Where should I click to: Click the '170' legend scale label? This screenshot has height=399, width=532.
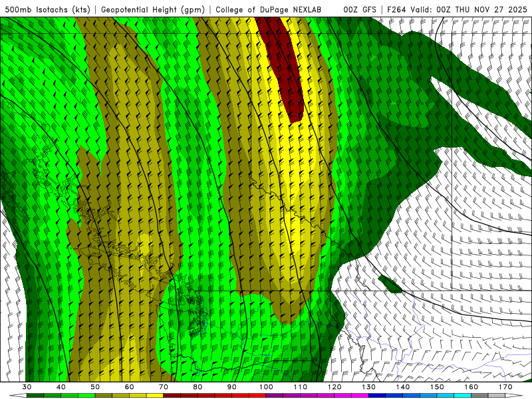505,387
